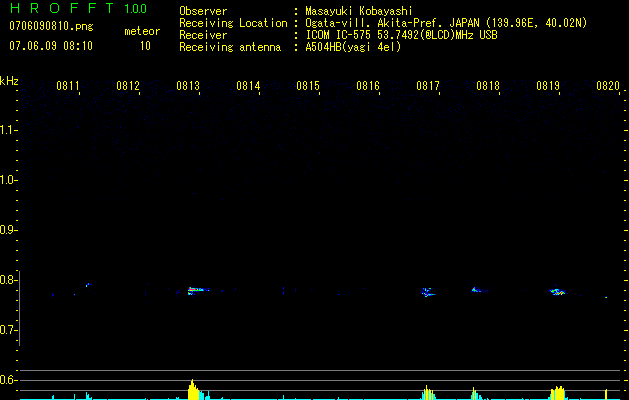Click the meteor count value 10
Image resolution: width=629 pixels, height=400 pixels.
pyautogui.click(x=145, y=46)
